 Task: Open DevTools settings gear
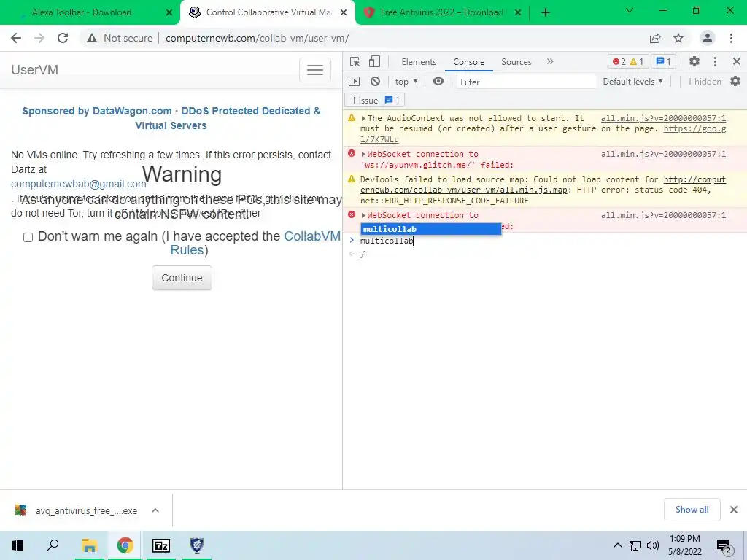(694, 61)
